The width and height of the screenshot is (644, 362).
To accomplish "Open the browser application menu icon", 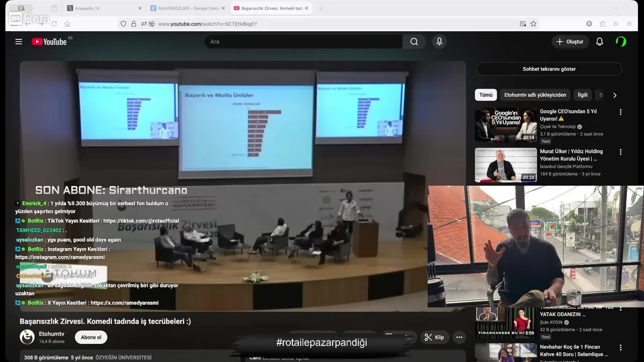I will coord(629,24).
